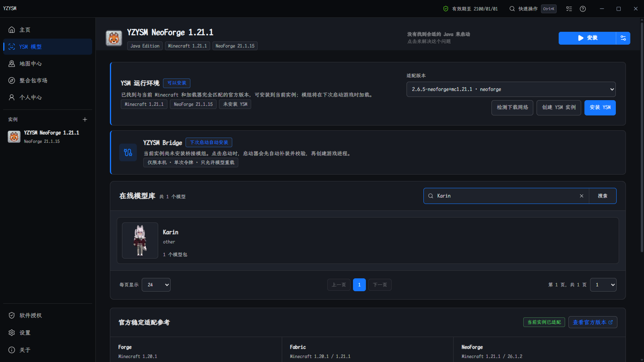This screenshot has width=644, height=362.
Task: Open 整合包市场 modpack market
Action: (47, 80)
